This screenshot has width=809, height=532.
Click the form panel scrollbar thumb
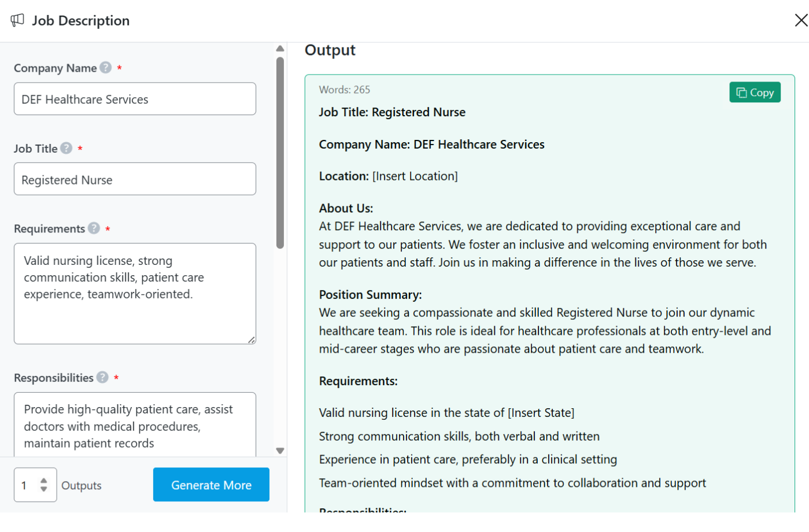pos(280,153)
